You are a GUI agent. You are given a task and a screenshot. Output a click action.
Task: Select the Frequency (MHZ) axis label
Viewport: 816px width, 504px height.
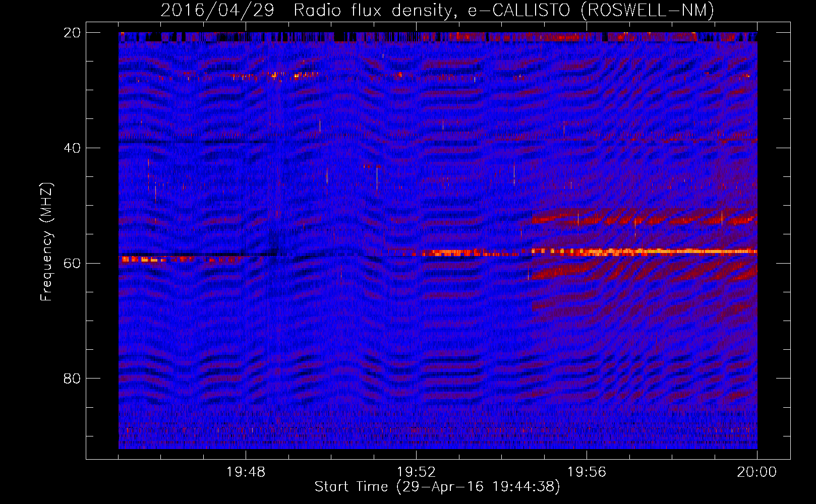click(x=46, y=242)
